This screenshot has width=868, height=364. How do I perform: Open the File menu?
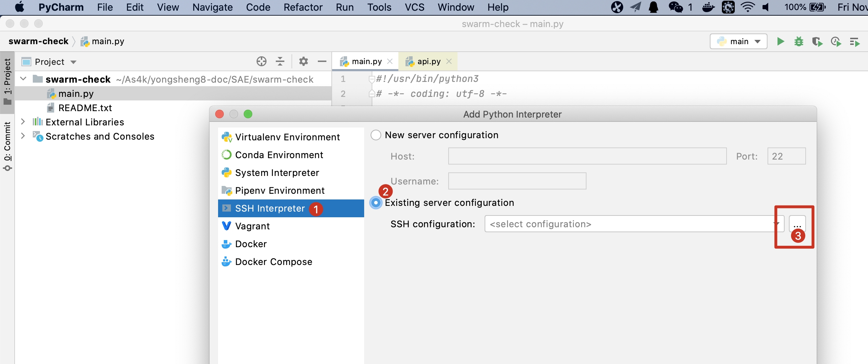click(105, 7)
